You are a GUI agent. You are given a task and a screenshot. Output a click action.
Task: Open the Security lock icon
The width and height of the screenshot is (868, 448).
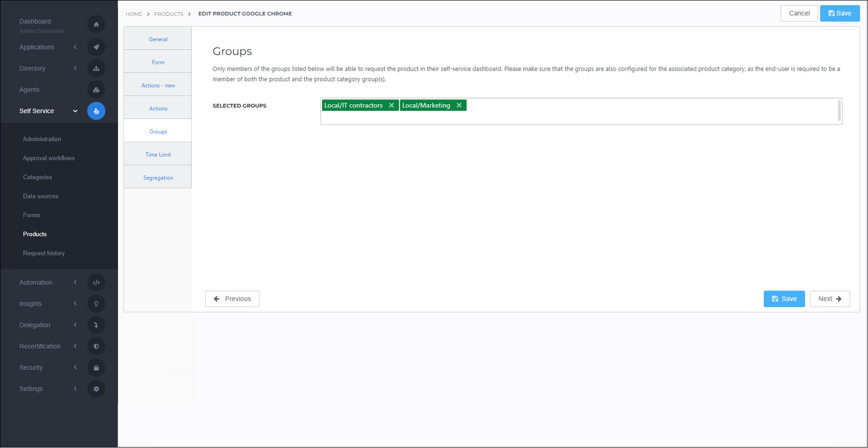[96, 367]
